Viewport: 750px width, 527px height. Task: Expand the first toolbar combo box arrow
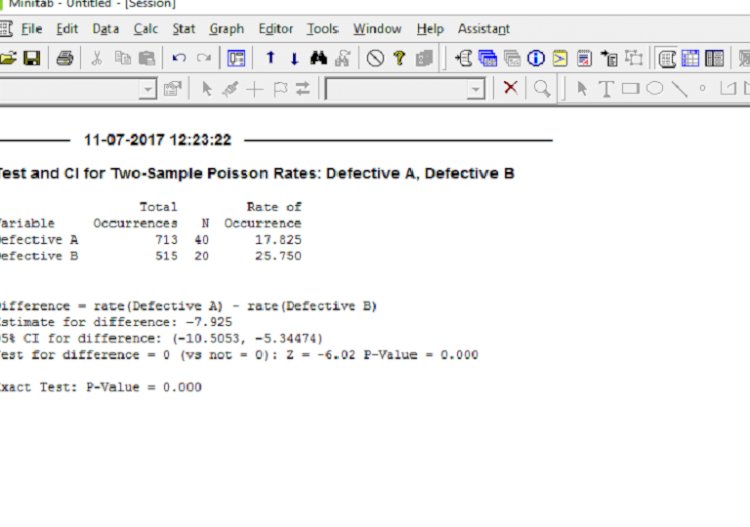[x=148, y=89]
